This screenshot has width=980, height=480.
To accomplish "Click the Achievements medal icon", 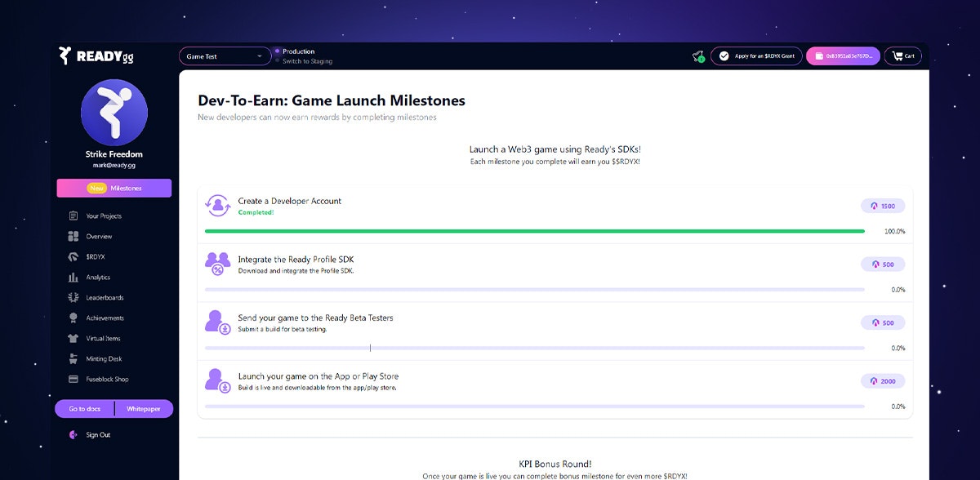I will pyautogui.click(x=73, y=318).
